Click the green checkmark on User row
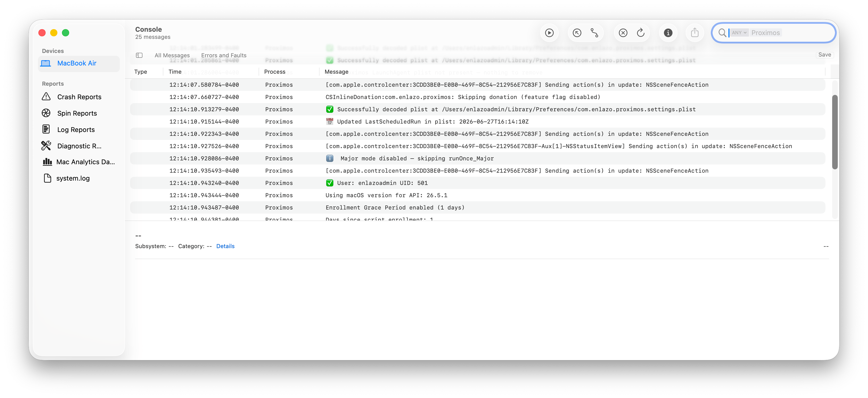Screen dimensions: 868x398 click(330, 183)
